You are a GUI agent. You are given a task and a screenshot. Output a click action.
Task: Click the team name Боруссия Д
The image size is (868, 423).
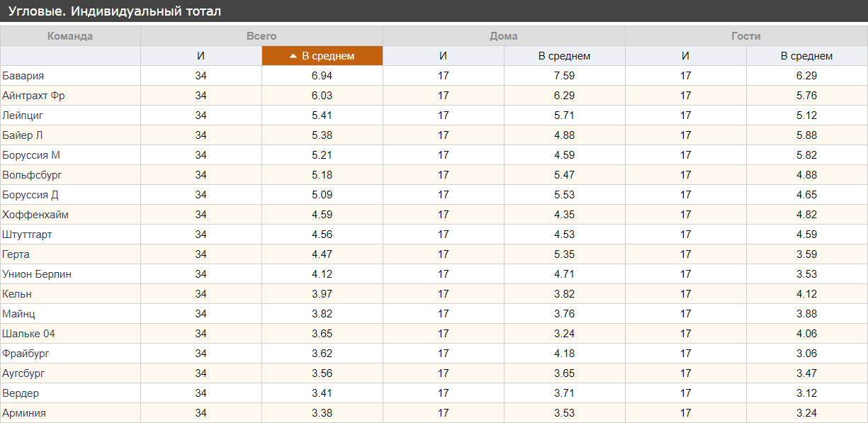[x=30, y=195]
